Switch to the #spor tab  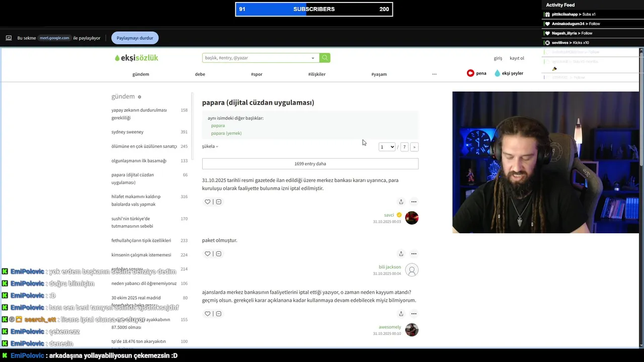click(257, 74)
